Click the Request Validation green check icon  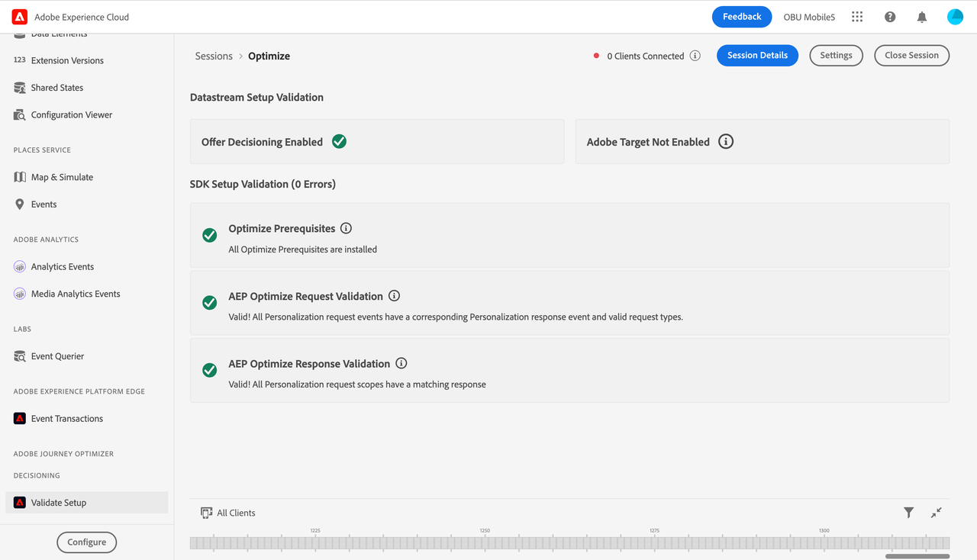point(209,303)
